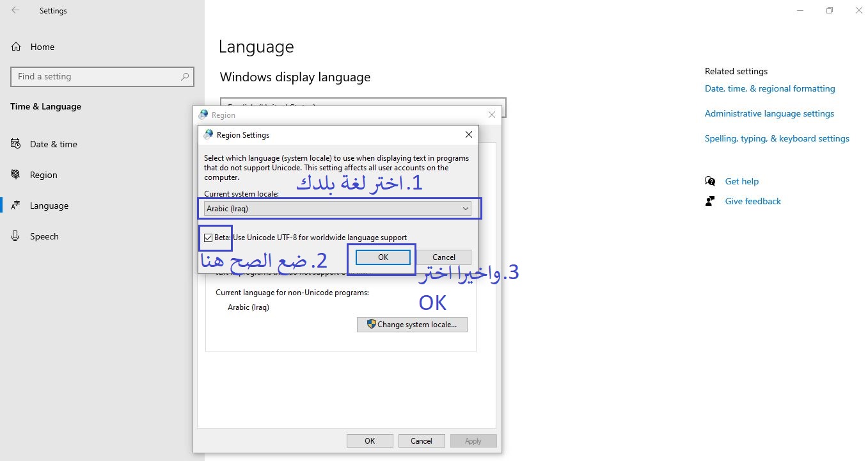Image resolution: width=868 pixels, height=461 pixels.
Task: Open Region settings page
Action: pos(43,175)
